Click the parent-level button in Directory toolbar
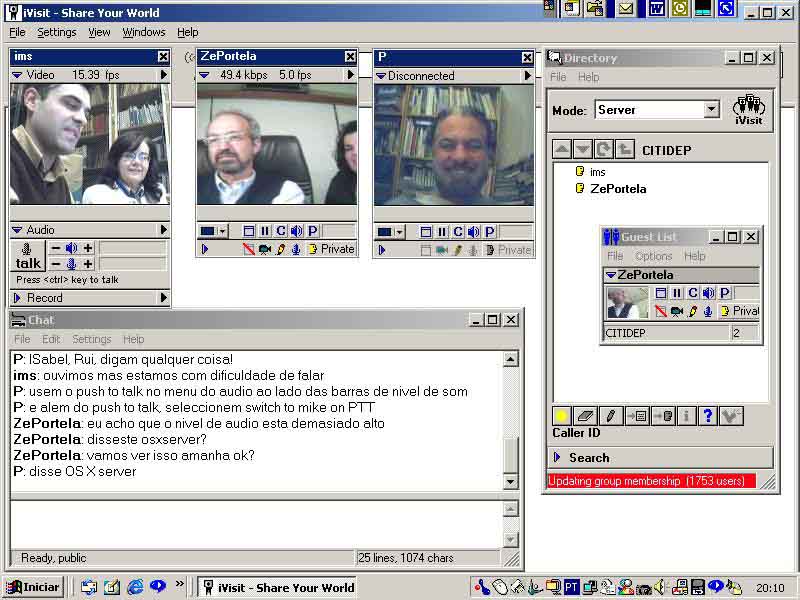The width and height of the screenshot is (800, 600). (x=624, y=149)
